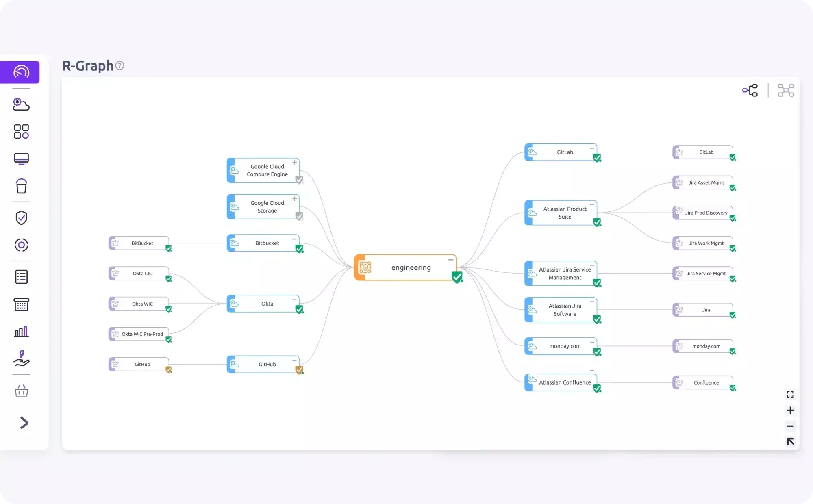
Task: Select the apps grid icon in the sidebar
Action: point(21,131)
